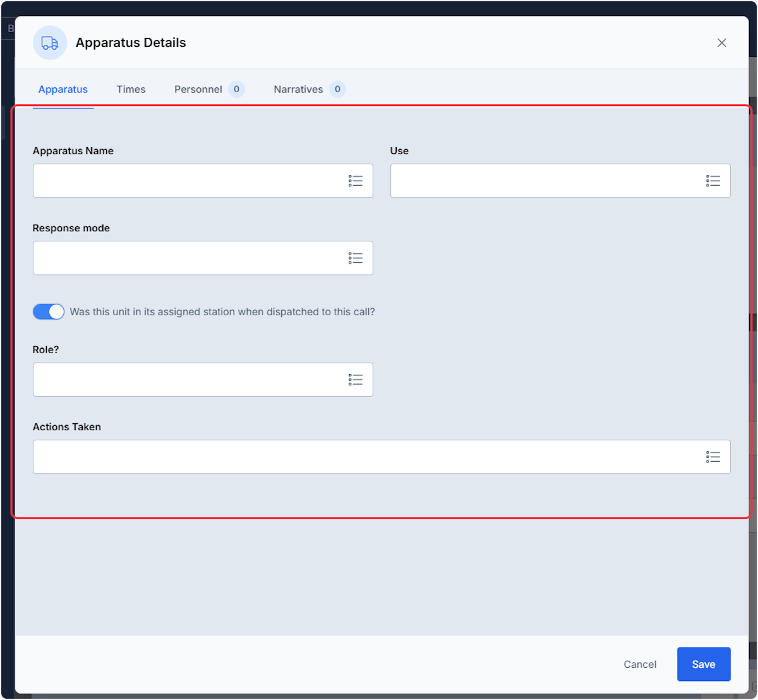Open list picker for Role field
The width and height of the screenshot is (758, 700).
(356, 380)
